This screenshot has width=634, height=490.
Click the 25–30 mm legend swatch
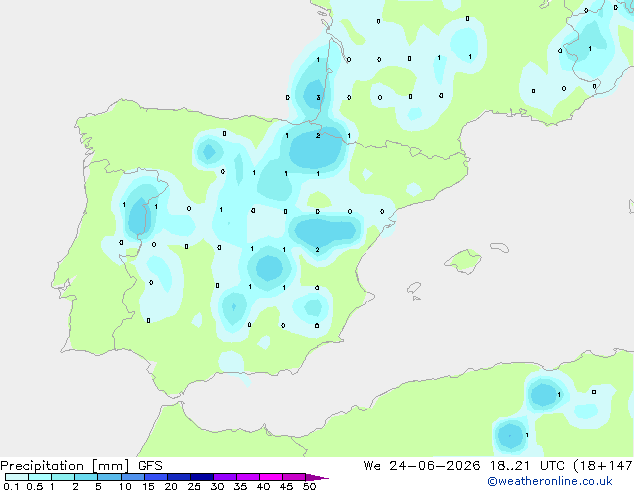(x=201, y=477)
